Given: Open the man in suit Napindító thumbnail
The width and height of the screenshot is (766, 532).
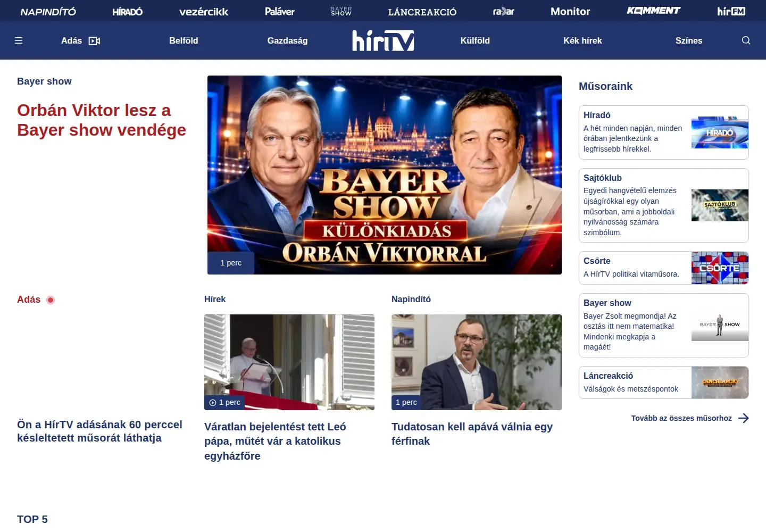Looking at the screenshot, I should click(477, 362).
